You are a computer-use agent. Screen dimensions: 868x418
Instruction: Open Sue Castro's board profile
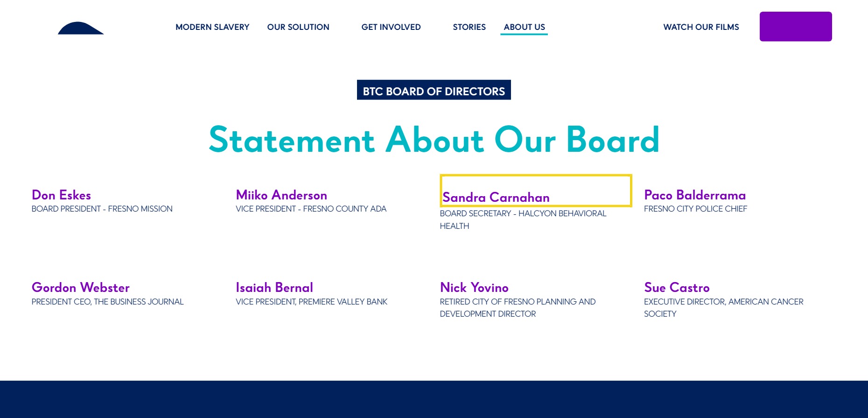point(677,287)
